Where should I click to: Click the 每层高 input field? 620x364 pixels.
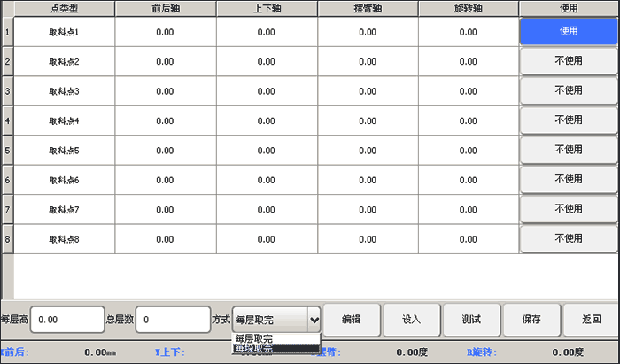tap(67, 319)
